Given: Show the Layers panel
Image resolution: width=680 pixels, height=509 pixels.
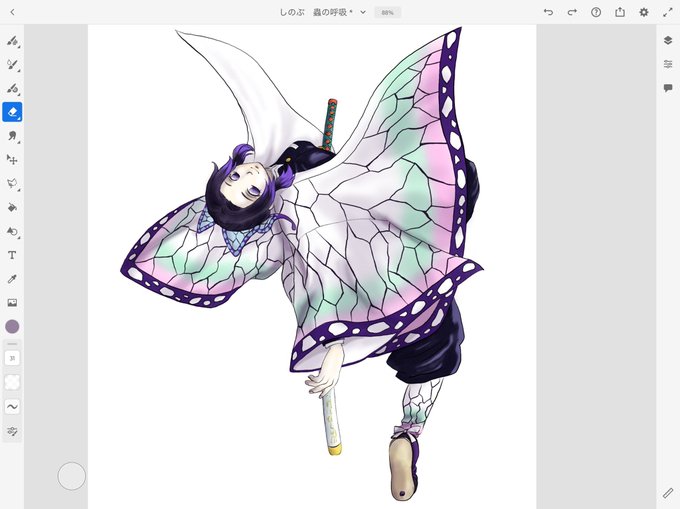Looking at the screenshot, I should pos(668,40).
